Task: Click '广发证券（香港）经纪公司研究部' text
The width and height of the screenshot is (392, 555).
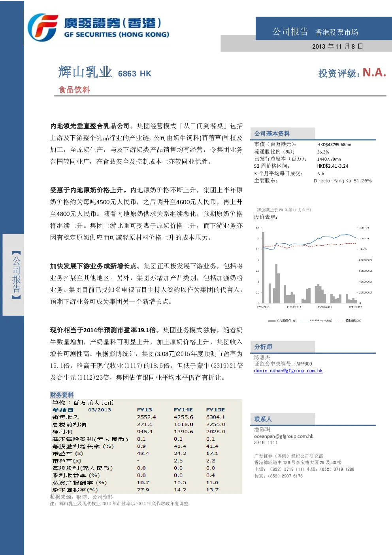Action: (x=288, y=456)
